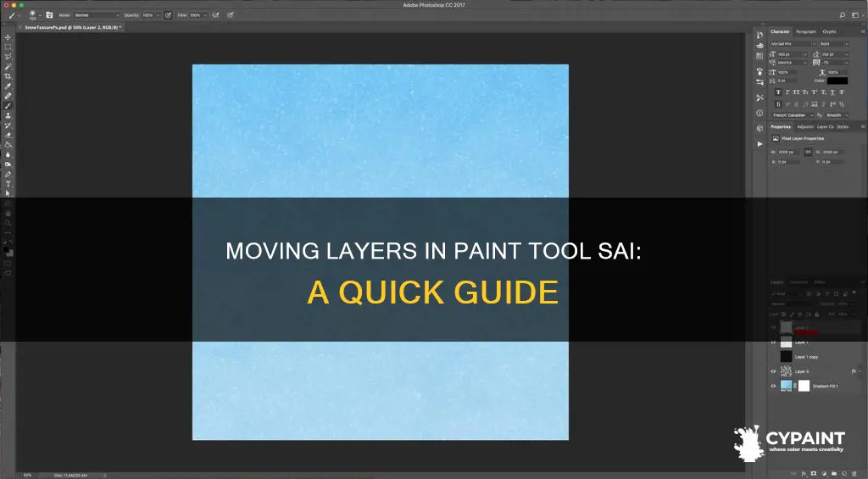
Task: Select the Rectangular Marquee tool
Action: [8, 47]
